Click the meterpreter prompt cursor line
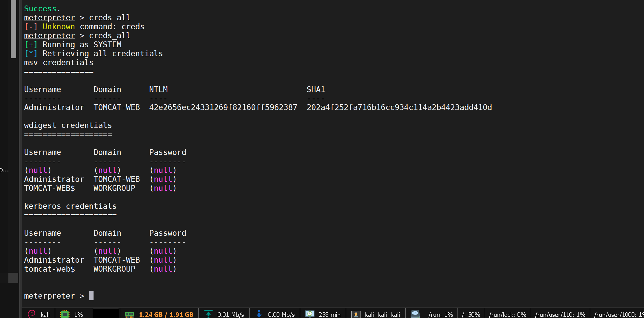This screenshot has height=318, width=644. [x=91, y=296]
